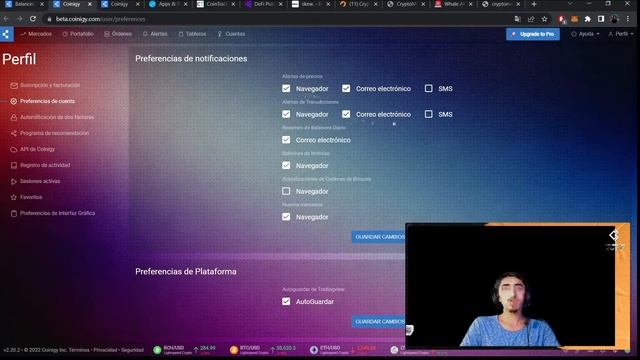Click the Upgrade to Pro button
The image size is (640, 360).
point(533,34)
